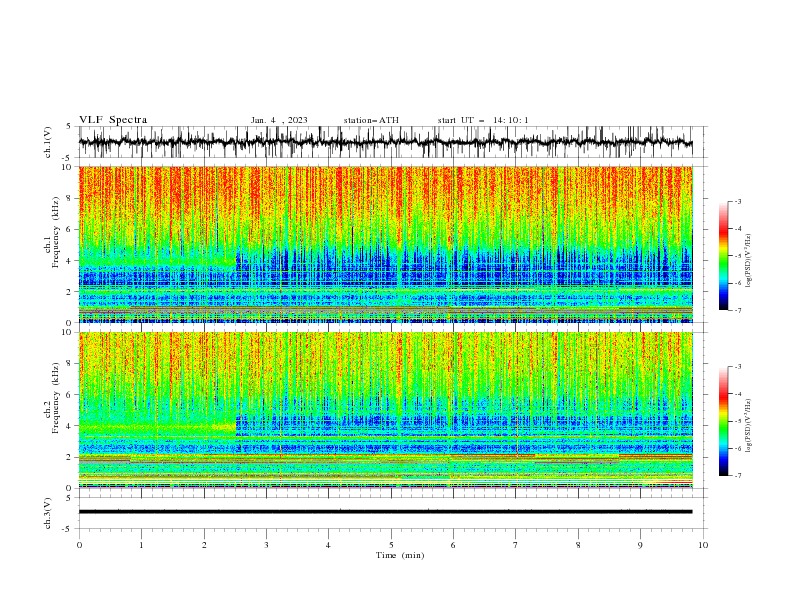Screen dimensions: 792x612
Task: Select the date text "Jan. 4 , 2023"
Action: click(x=279, y=120)
